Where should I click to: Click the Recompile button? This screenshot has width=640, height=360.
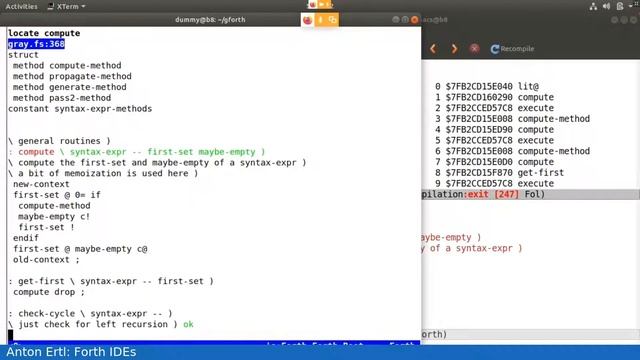(x=512, y=49)
